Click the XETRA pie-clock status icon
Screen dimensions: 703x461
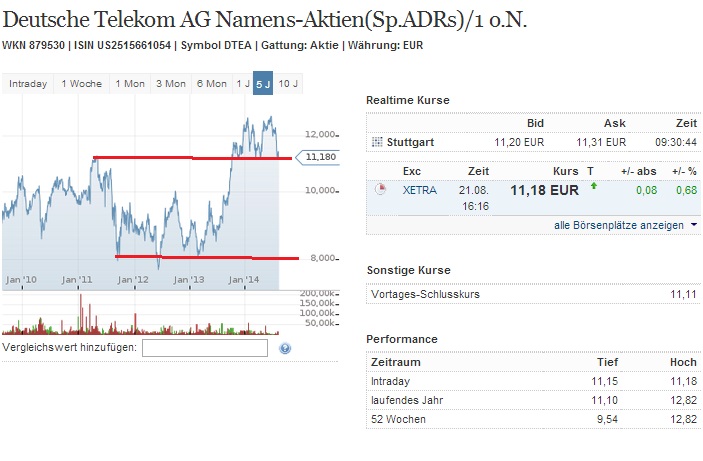(x=379, y=189)
